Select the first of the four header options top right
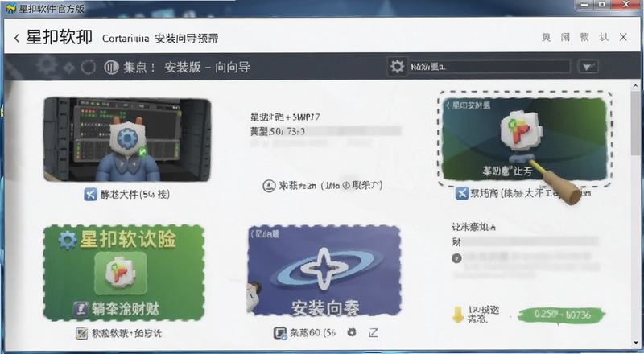Viewport: 644px width, 354px height. (547, 37)
